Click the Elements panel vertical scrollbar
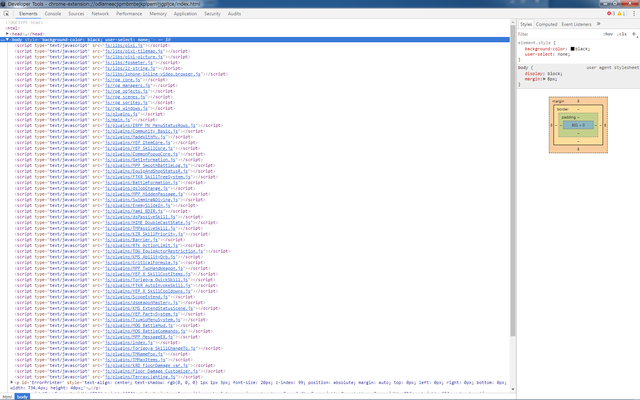 tap(513, 180)
